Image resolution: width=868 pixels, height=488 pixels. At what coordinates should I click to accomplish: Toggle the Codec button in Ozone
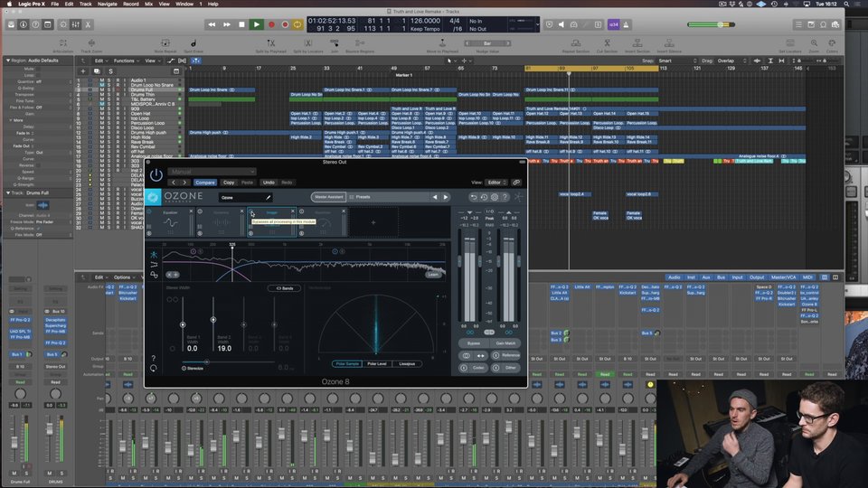click(x=473, y=368)
